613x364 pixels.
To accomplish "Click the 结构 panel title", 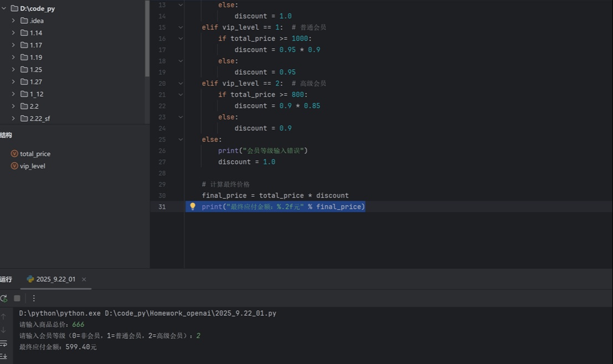I will point(6,135).
